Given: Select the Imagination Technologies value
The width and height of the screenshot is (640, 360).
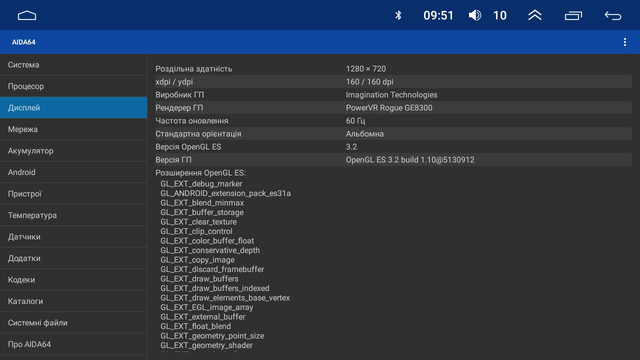Looking at the screenshot, I should click(391, 95).
